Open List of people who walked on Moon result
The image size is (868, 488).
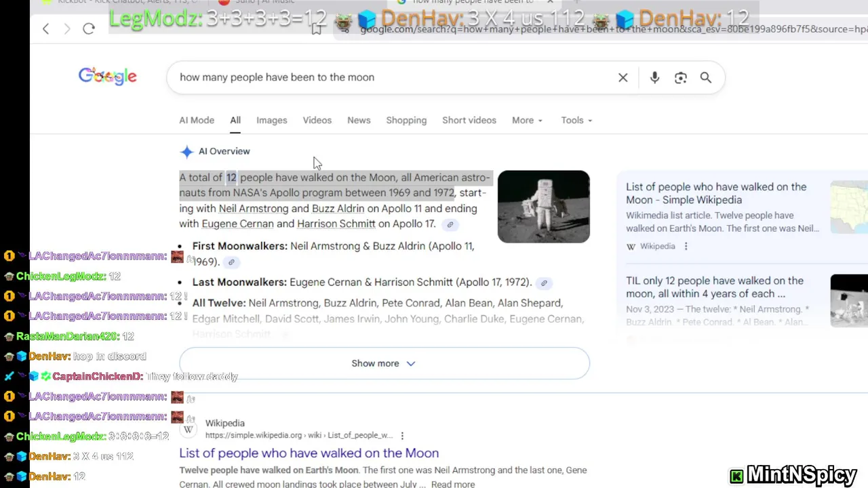point(309,453)
